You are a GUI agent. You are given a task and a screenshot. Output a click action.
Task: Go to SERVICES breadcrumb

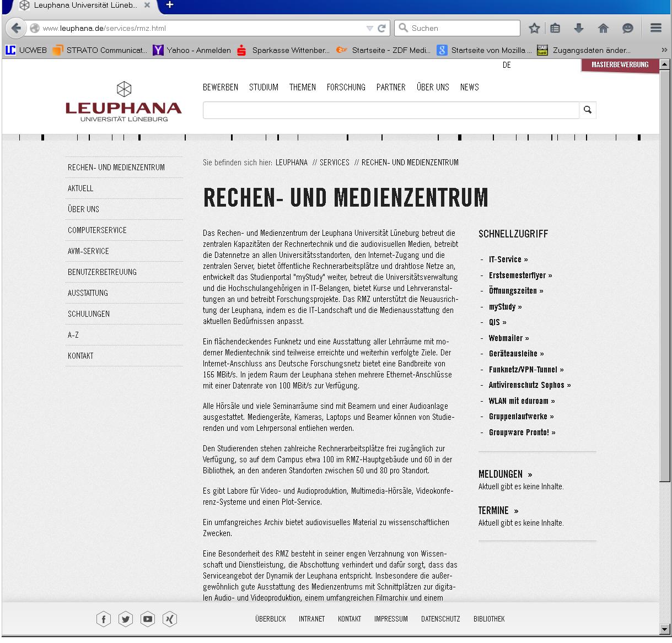[335, 163]
